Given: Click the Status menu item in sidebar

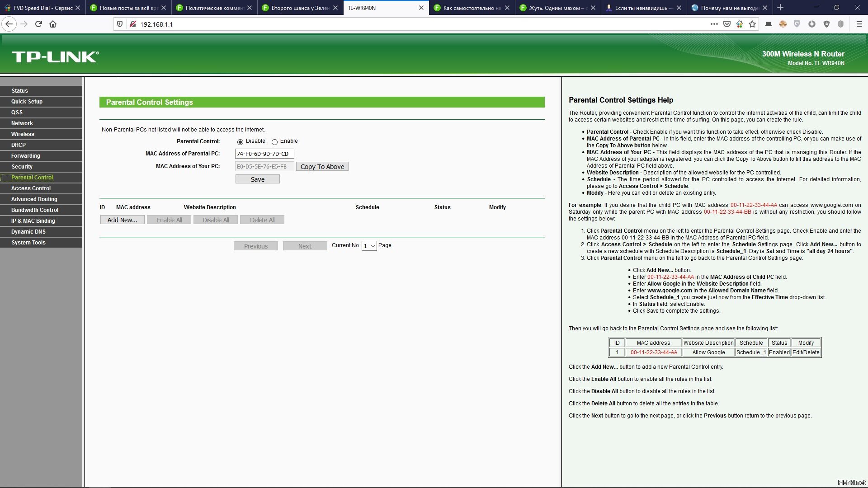Looking at the screenshot, I should (x=20, y=90).
